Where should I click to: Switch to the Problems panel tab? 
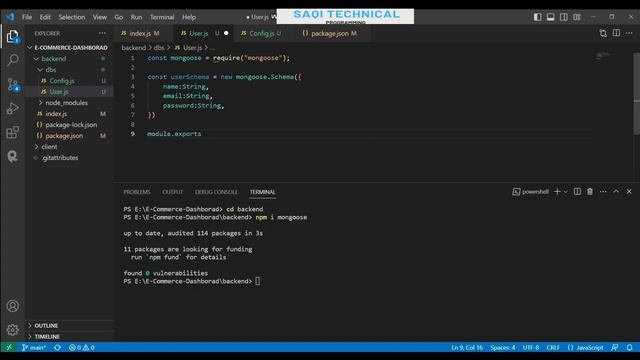point(137,192)
